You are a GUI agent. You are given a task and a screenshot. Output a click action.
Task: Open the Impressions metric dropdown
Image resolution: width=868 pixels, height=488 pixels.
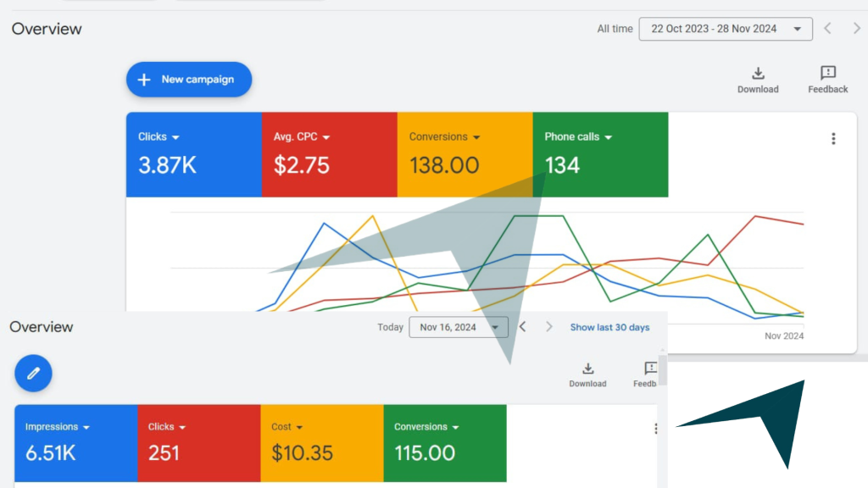[x=57, y=427]
